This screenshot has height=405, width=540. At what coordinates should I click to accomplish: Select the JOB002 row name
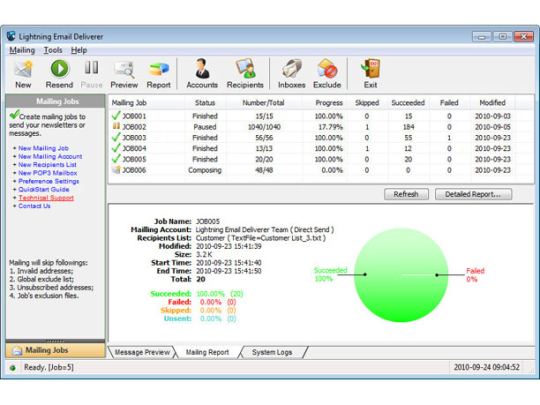pyautogui.click(x=134, y=127)
